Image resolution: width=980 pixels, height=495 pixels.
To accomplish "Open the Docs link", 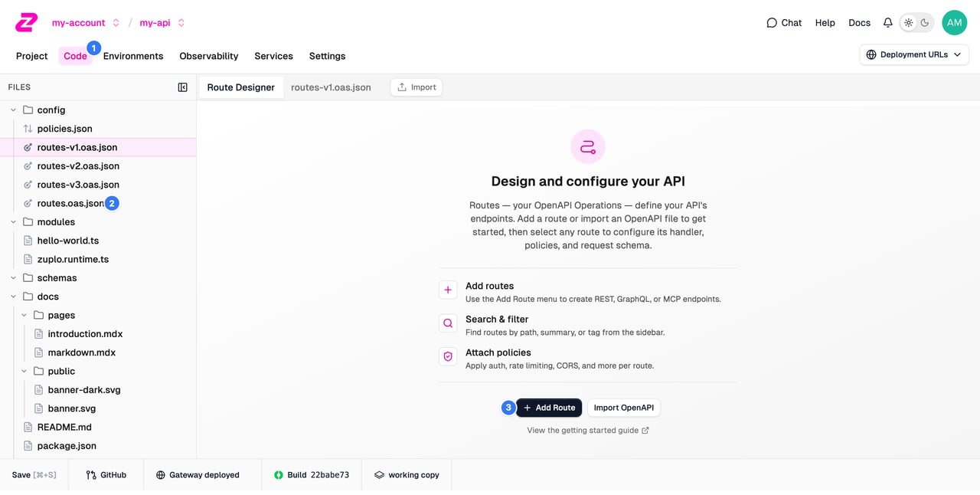I will tap(860, 23).
